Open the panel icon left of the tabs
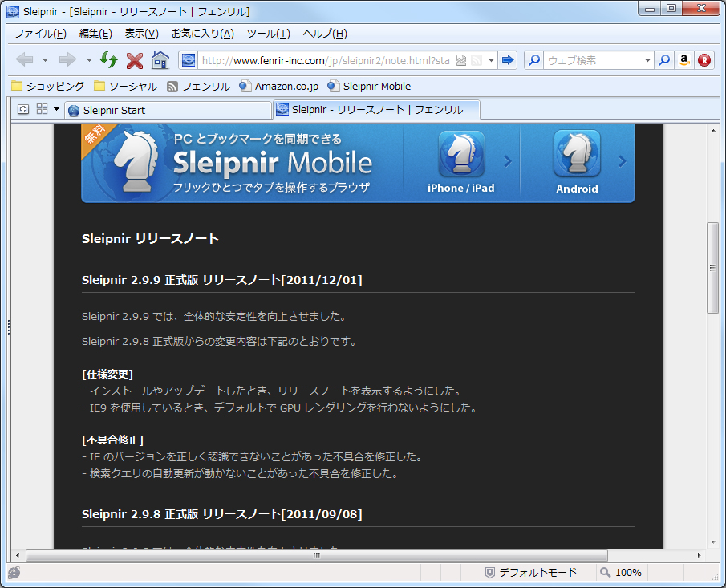Viewport: 726px width, 588px height. point(22,109)
